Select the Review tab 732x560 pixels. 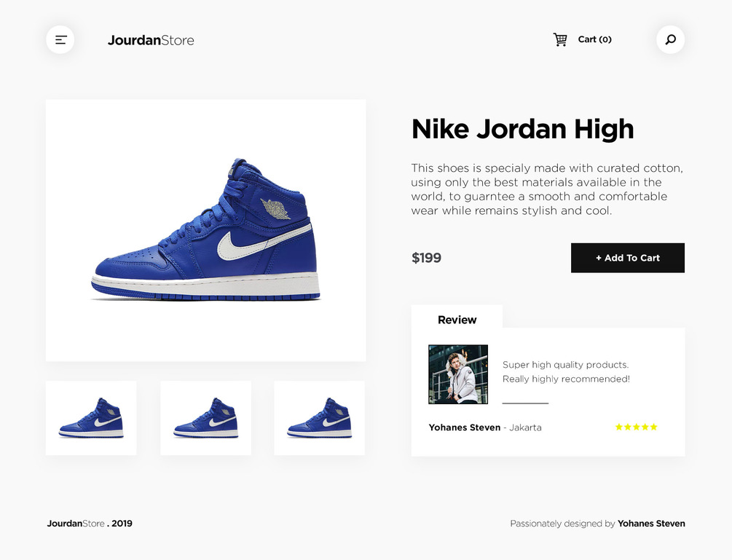pyautogui.click(x=457, y=320)
